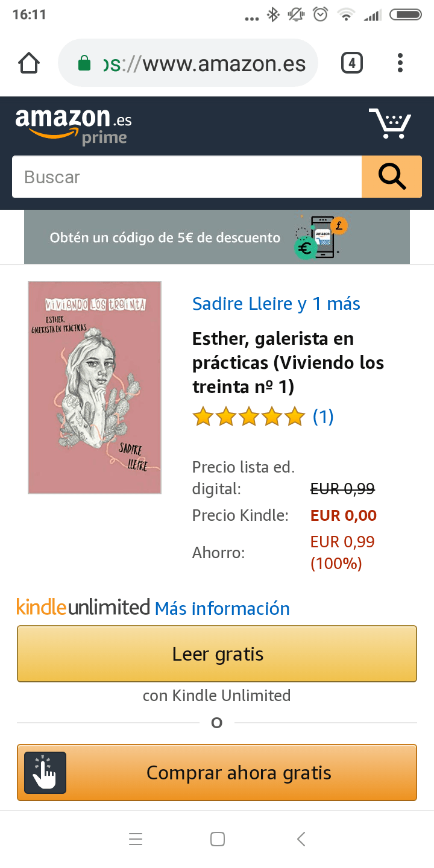This screenshot has width=434, height=868.
Task: Tap the Comprar ahora gratis button
Action: pos(217,773)
